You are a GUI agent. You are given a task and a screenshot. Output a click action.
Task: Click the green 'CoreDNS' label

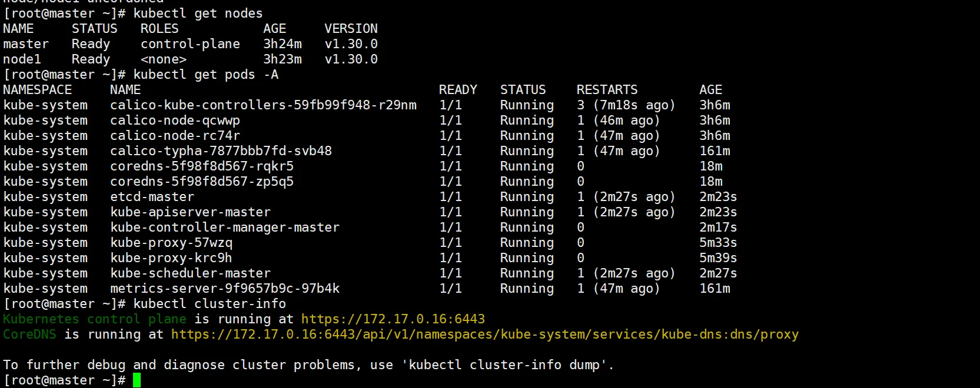click(30, 335)
